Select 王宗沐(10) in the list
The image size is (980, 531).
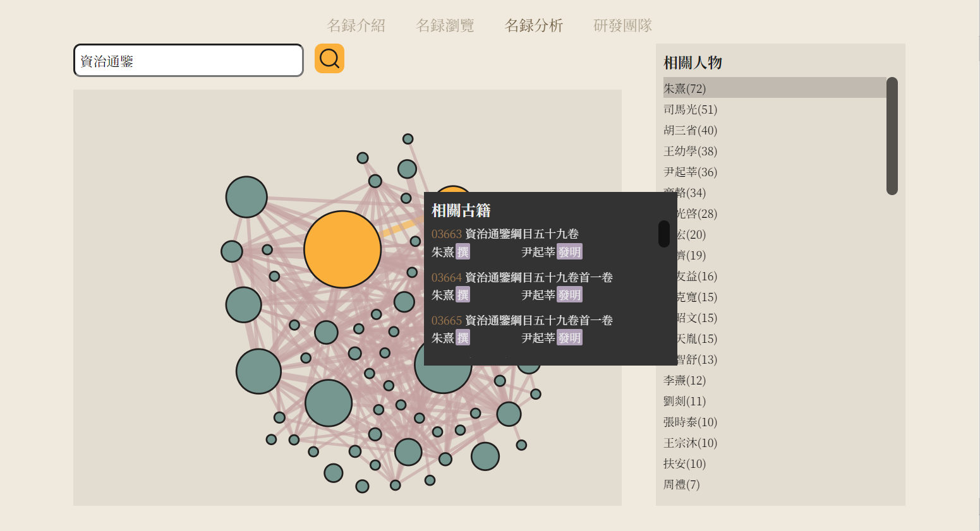(x=775, y=443)
